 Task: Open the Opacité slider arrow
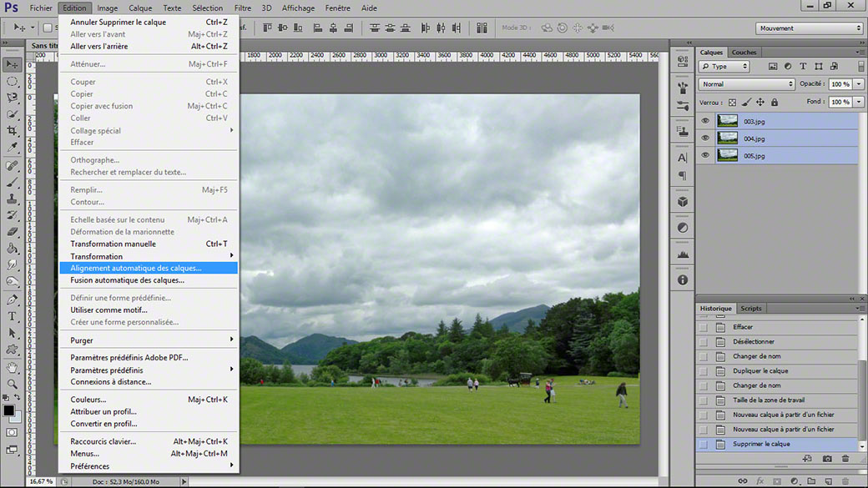pos(859,84)
